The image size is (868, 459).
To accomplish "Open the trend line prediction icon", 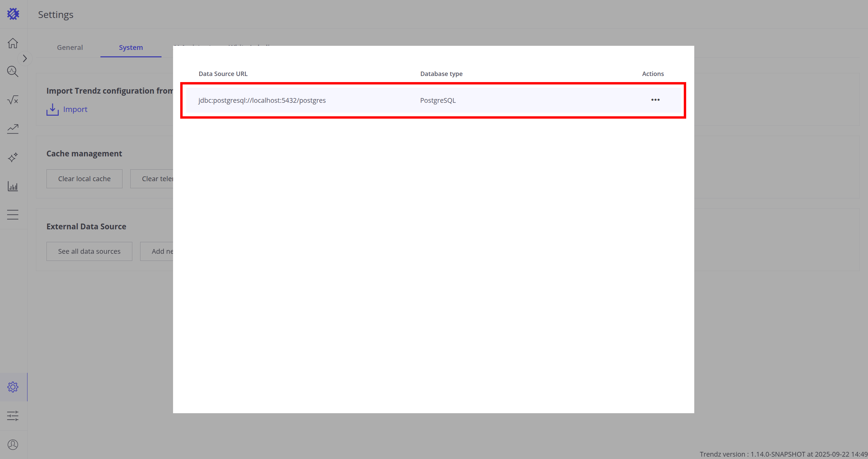I will 13,129.
